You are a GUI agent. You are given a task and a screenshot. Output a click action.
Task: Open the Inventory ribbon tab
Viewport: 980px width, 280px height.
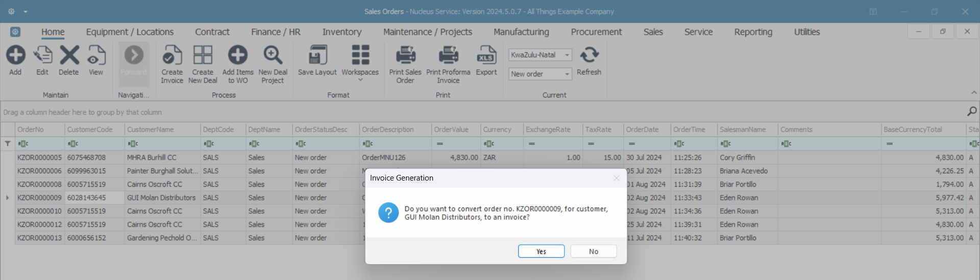[341, 32]
